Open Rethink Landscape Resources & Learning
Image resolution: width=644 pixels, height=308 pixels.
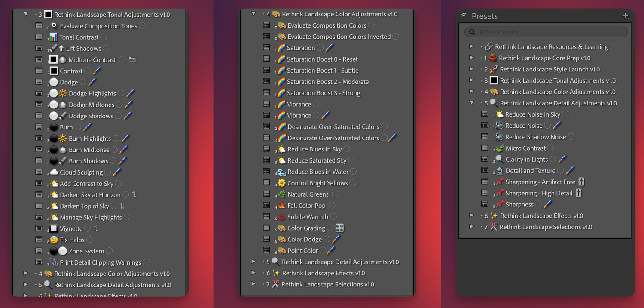tap(551, 46)
